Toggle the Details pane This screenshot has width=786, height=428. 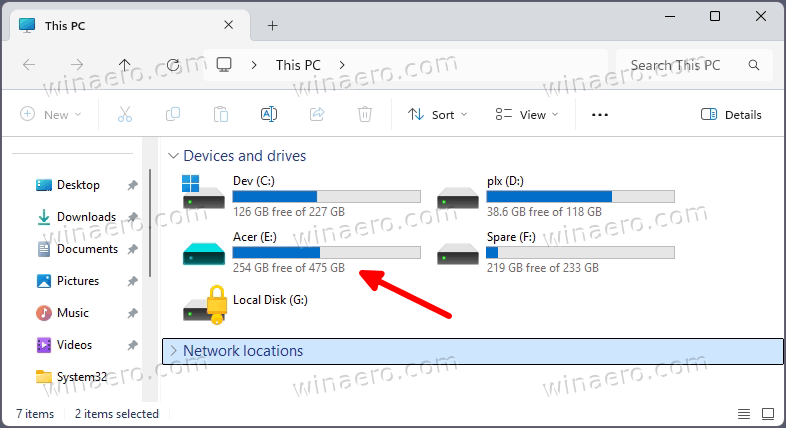(731, 115)
